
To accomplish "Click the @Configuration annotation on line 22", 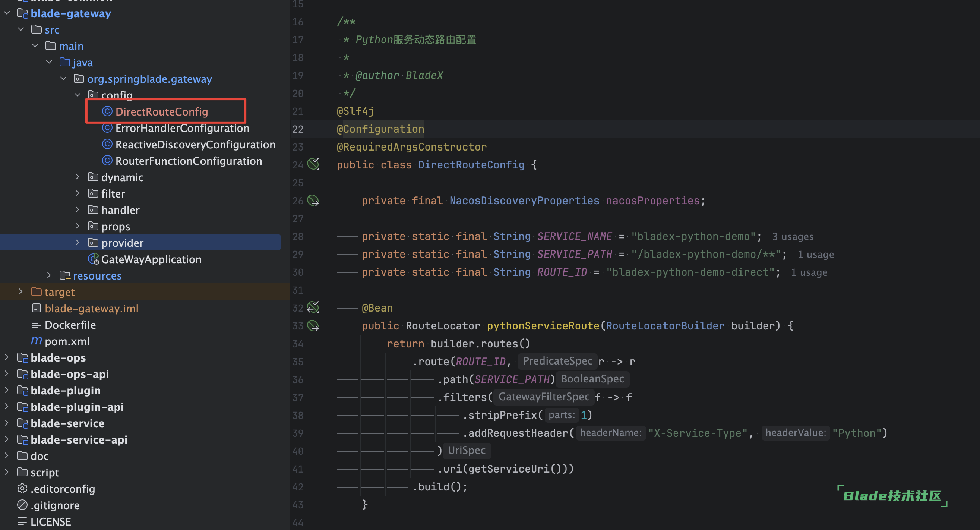I will point(380,129).
